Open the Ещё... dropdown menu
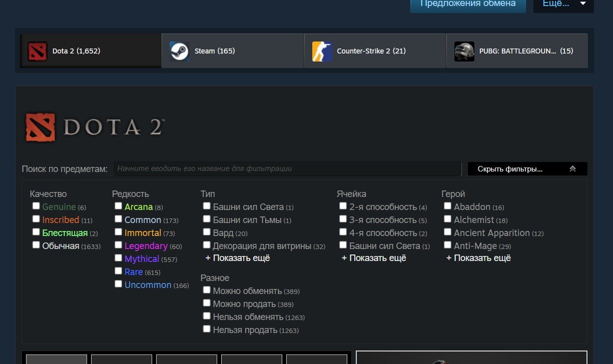 [x=563, y=4]
